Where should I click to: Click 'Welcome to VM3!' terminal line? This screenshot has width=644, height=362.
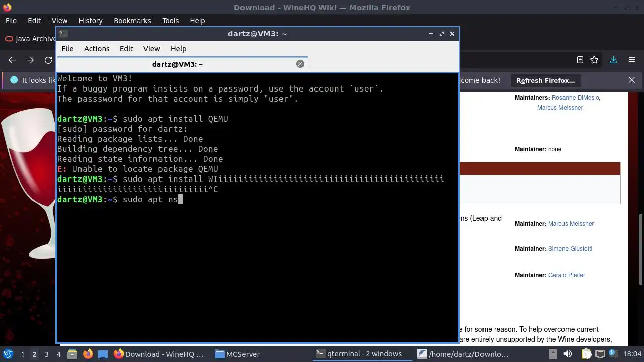95,79
